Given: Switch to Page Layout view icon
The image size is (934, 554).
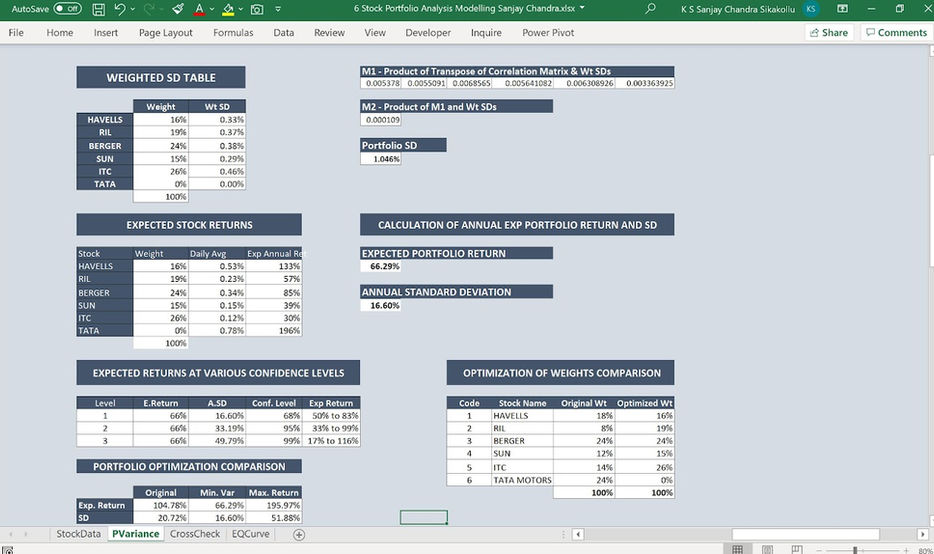Looking at the screenshot, I should pos(767,549).
